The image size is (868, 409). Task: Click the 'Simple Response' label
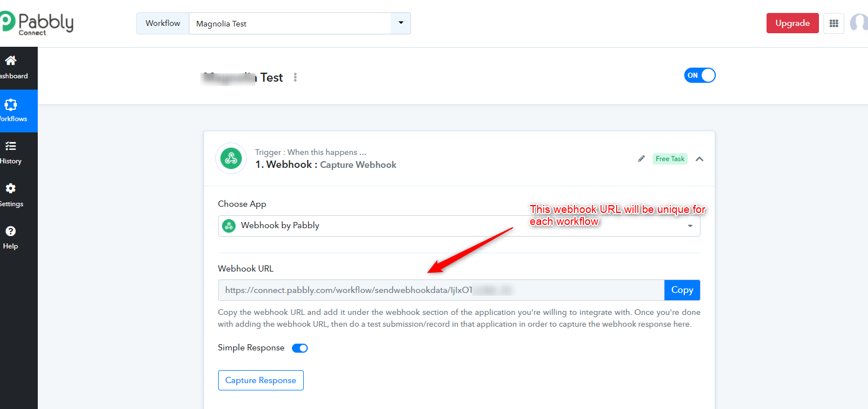click(251, 348)
